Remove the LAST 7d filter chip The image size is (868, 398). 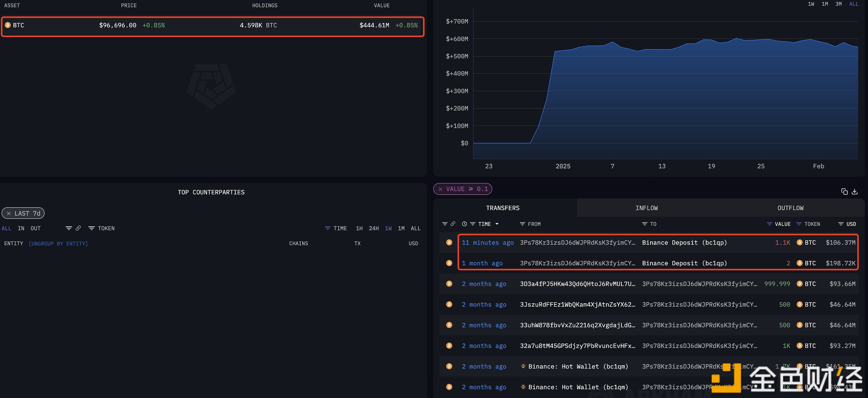coord(9,213)
